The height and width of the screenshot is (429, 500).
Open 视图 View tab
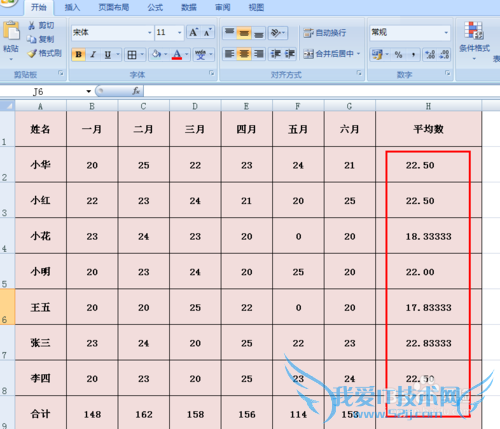256,7
